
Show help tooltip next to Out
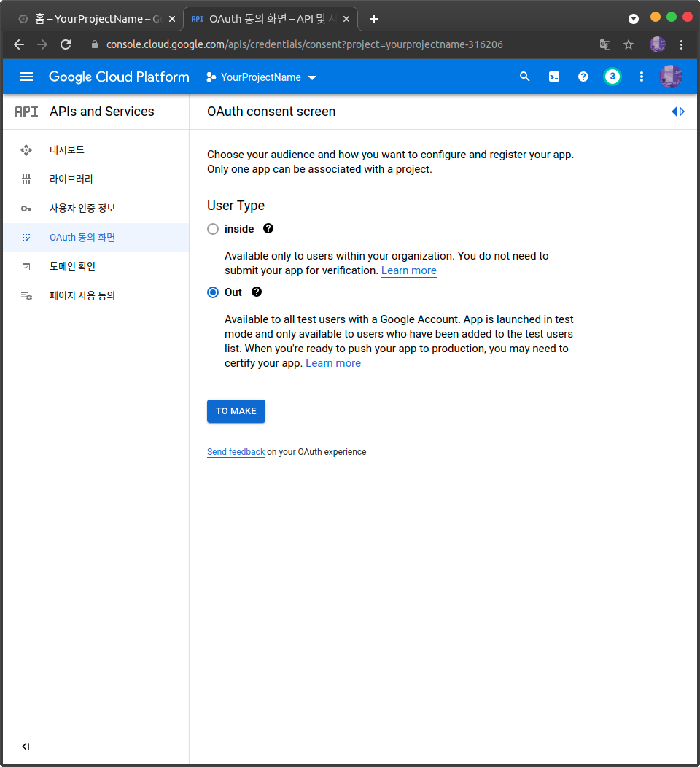257,292
